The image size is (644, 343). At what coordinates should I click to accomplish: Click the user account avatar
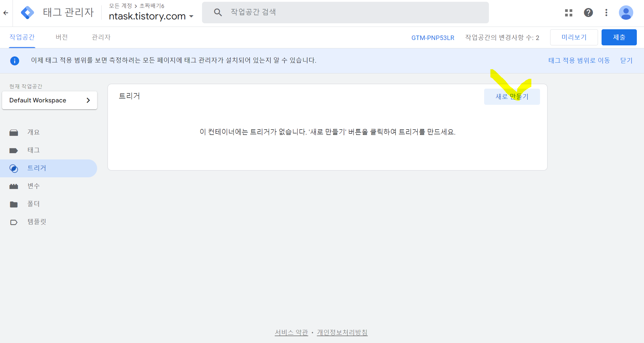626,13
